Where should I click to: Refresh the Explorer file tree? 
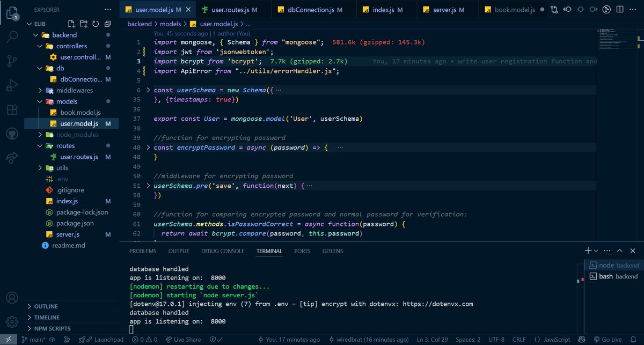(96, 24)
